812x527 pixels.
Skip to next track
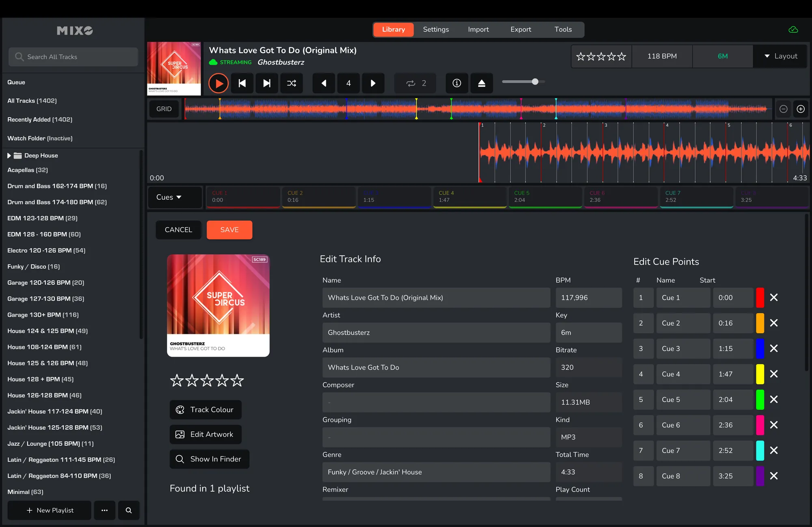(x=267, y=83)
